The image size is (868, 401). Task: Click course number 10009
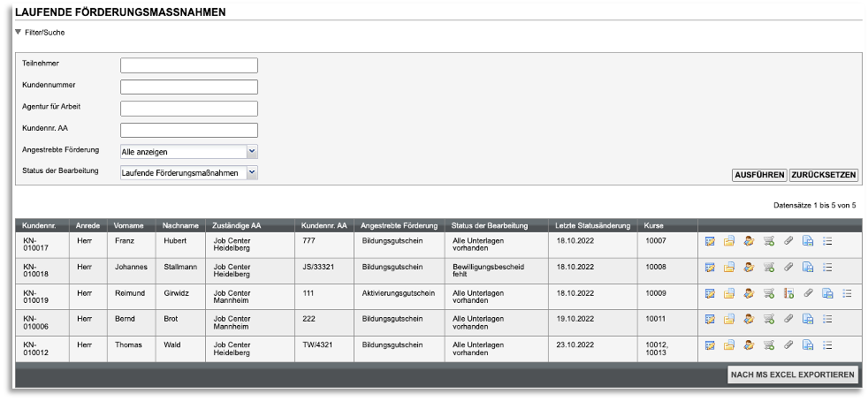pos(656,293)
